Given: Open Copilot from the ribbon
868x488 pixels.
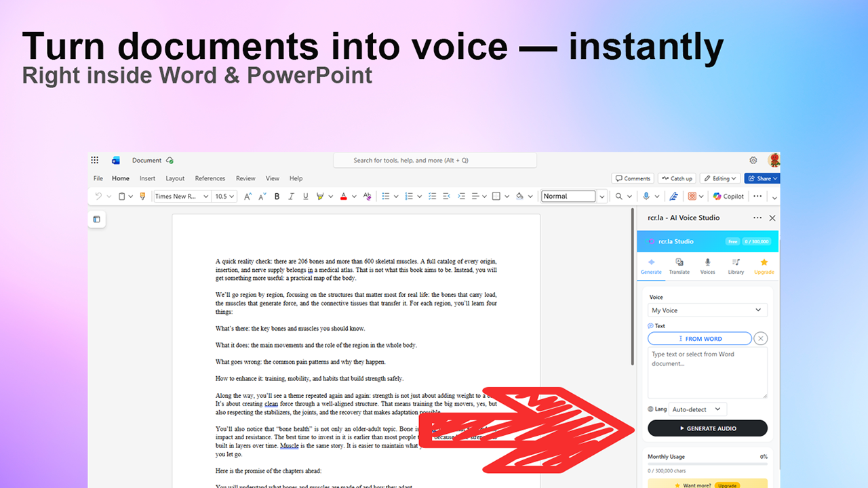Looking at the screenshot, I should tap(728, 197).
